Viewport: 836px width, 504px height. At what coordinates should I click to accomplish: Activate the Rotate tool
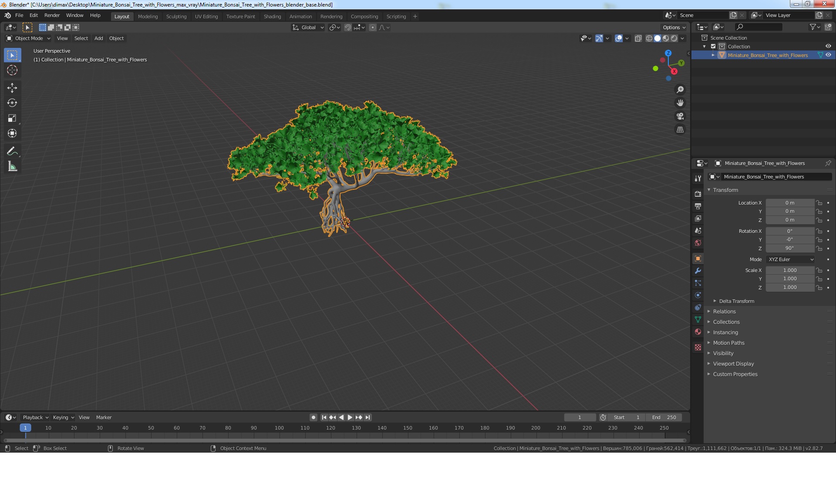pyautogui.click(x=12, y=103)
